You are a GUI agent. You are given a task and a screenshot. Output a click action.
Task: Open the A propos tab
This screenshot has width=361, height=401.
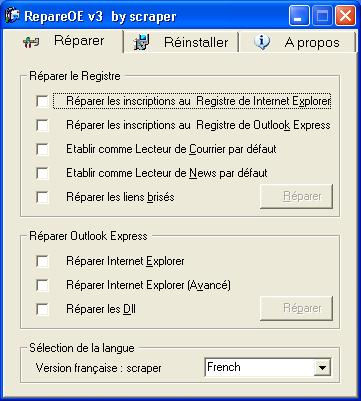[297, 42]
